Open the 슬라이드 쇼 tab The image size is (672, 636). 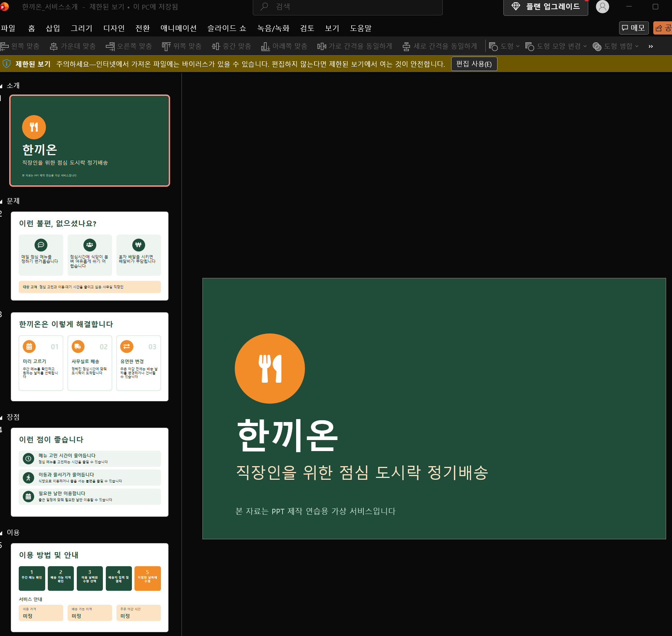coord(227,28)
